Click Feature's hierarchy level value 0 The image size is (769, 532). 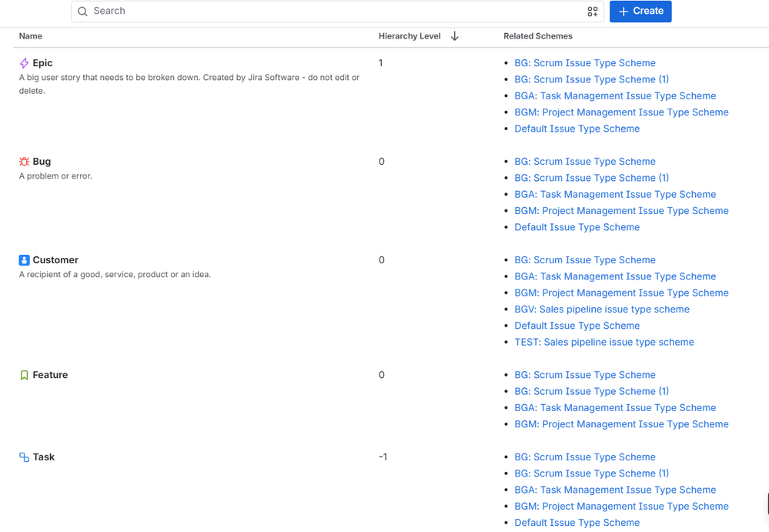[382, 375]
